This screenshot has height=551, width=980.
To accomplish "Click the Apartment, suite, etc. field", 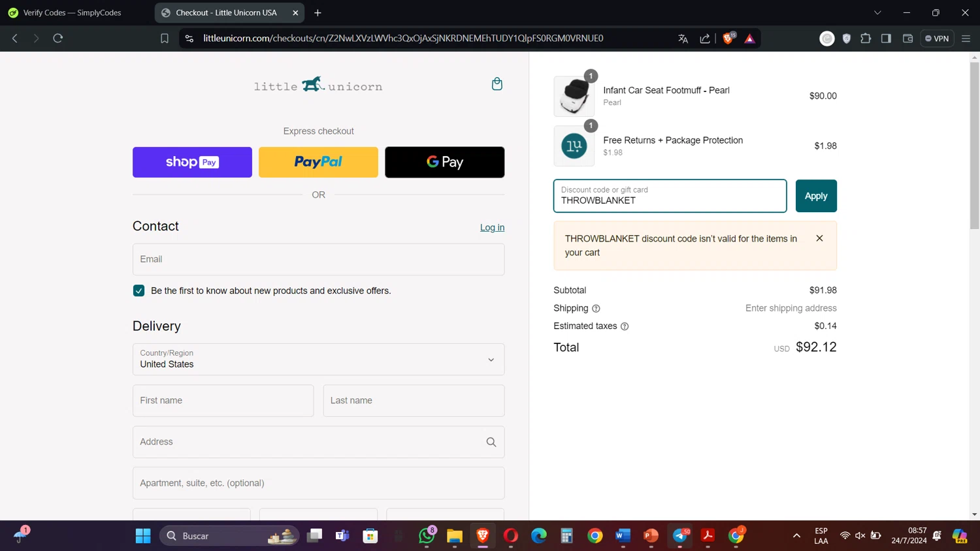I will coord(318,483).
